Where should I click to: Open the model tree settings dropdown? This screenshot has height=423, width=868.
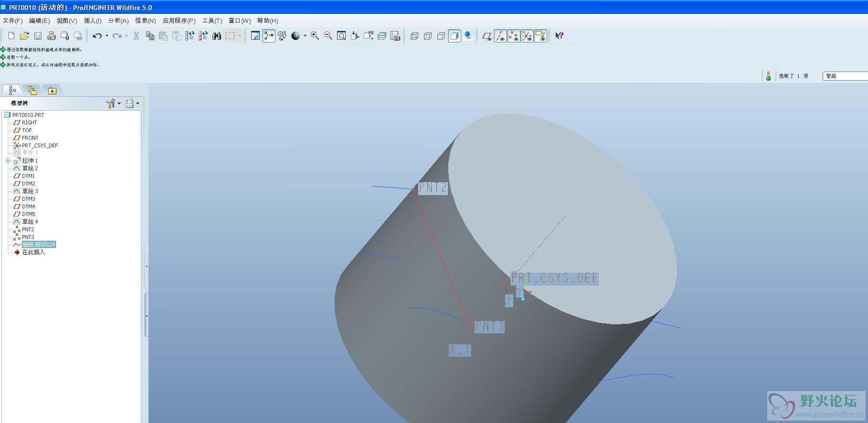pos(114,103)
